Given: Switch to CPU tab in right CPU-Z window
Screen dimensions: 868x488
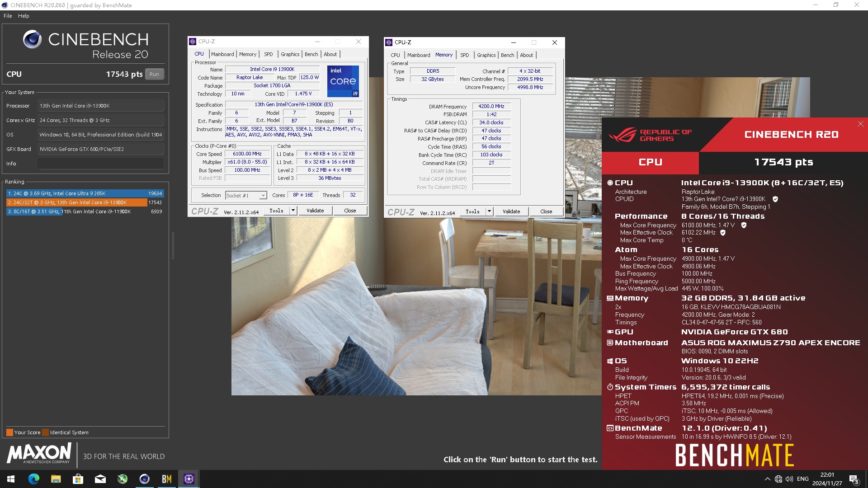Looking at the screenshot, I should [x=395, y=55].
